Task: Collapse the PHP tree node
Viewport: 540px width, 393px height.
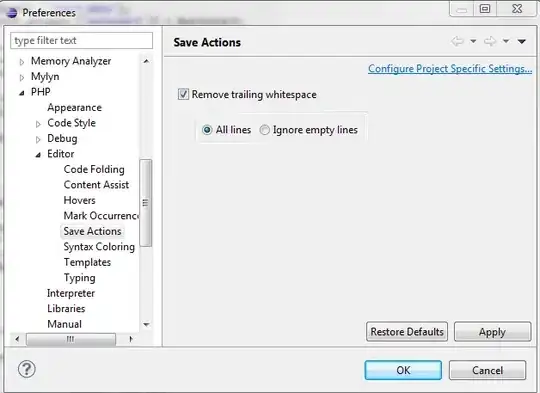Action: (x=22, y=93)
